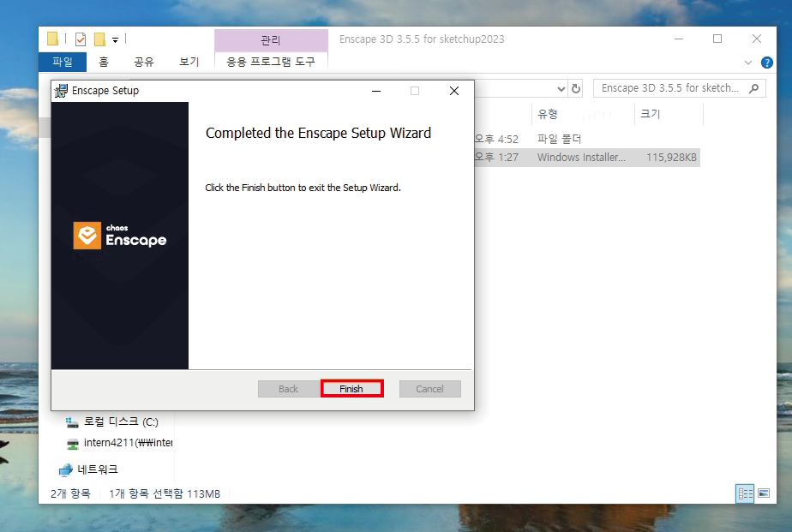Close the Enscape Setup dialog
Viewport: 792px width, 532px height.
coord(454,90)
